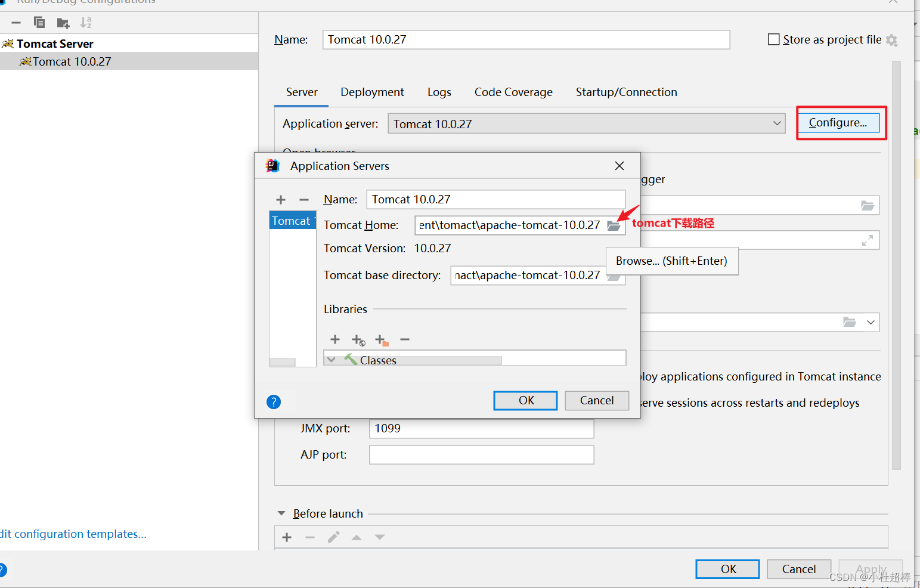
Task: Cancel the Application Servers dialog
Action: (x=597, y=401)
